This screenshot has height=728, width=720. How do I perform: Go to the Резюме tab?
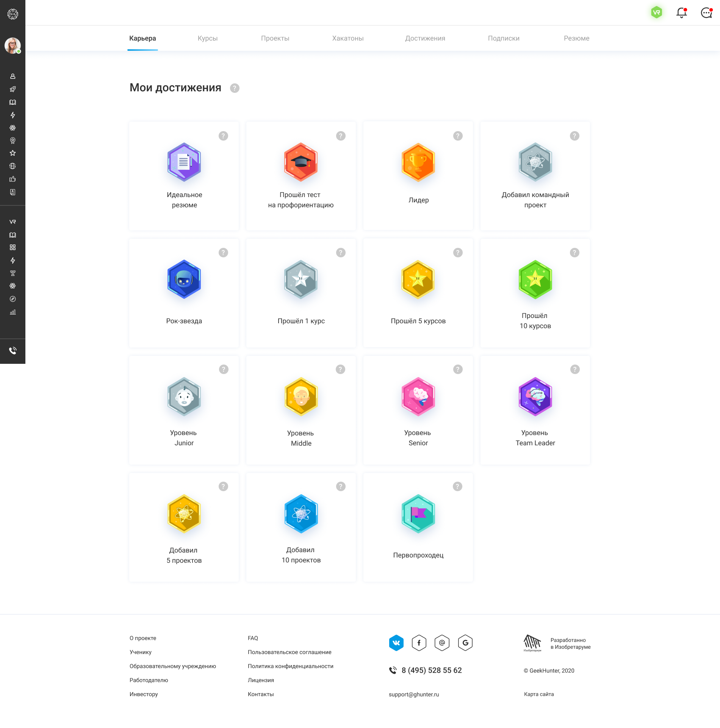(x=576, y=38)
